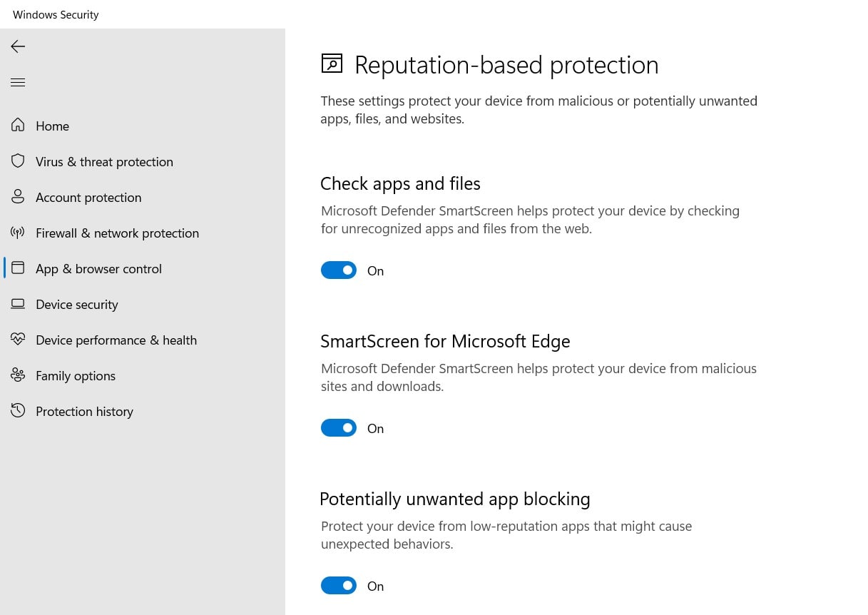Click the Family options people icon
The height and width of the screenshot is (615, 868).
coord(18,375)
